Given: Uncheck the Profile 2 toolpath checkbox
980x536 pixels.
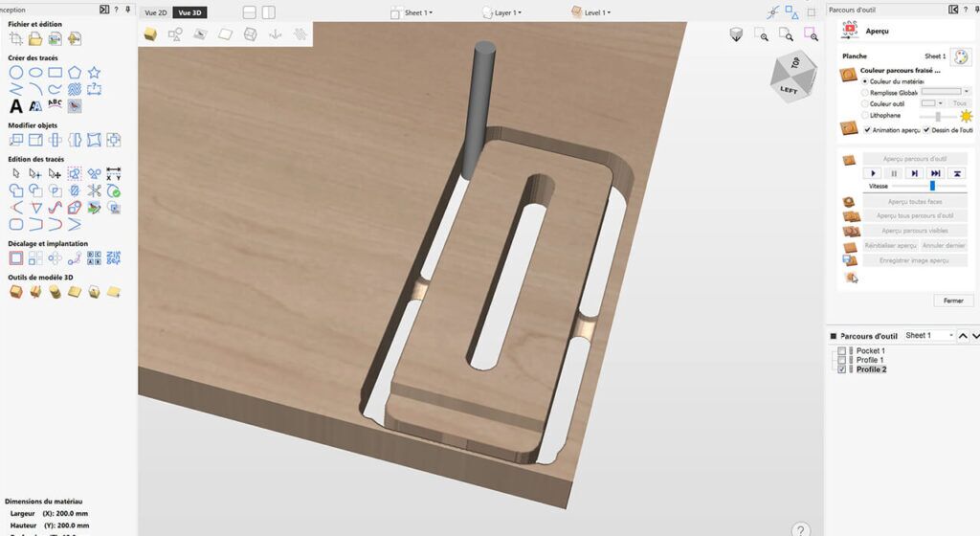Looking at the screenshot, I should 842,369.
